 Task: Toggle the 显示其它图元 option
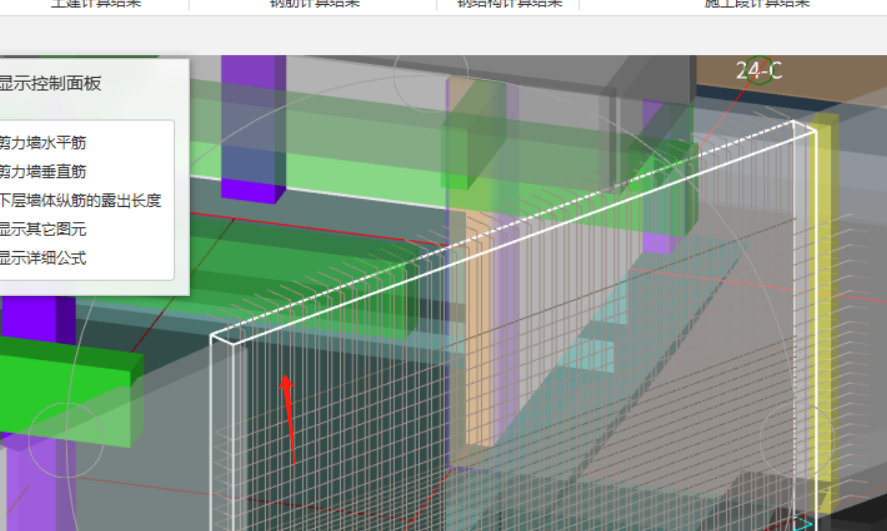coord(42,230)
